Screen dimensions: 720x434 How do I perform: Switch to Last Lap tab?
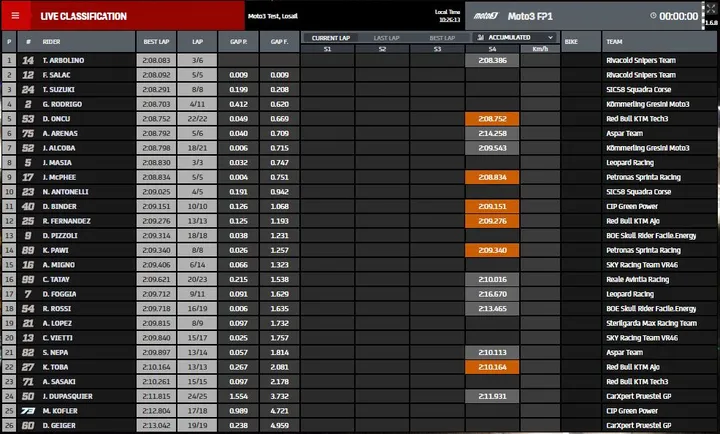386,38
